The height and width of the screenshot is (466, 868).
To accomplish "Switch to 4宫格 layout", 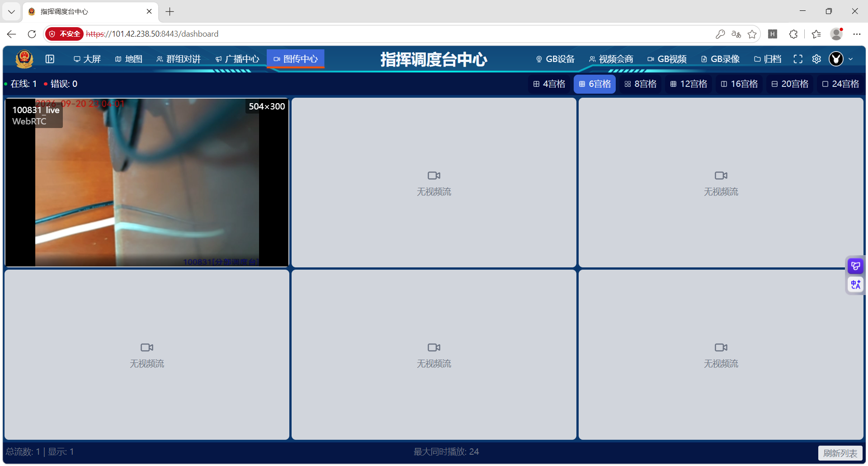I will pyautogui.click(x=549, y=84).
